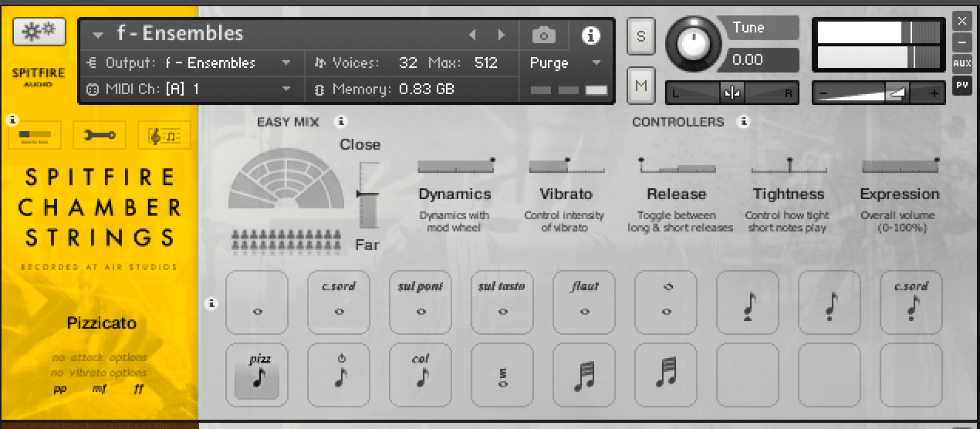Image resolution: width=980 pixels, height=429 pixels.
Task: Click the output volume slider
Action: (878, 93)
